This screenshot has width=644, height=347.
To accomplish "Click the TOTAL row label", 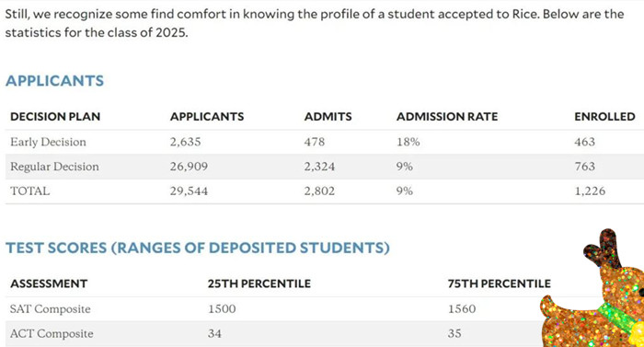I will (30, 191).
